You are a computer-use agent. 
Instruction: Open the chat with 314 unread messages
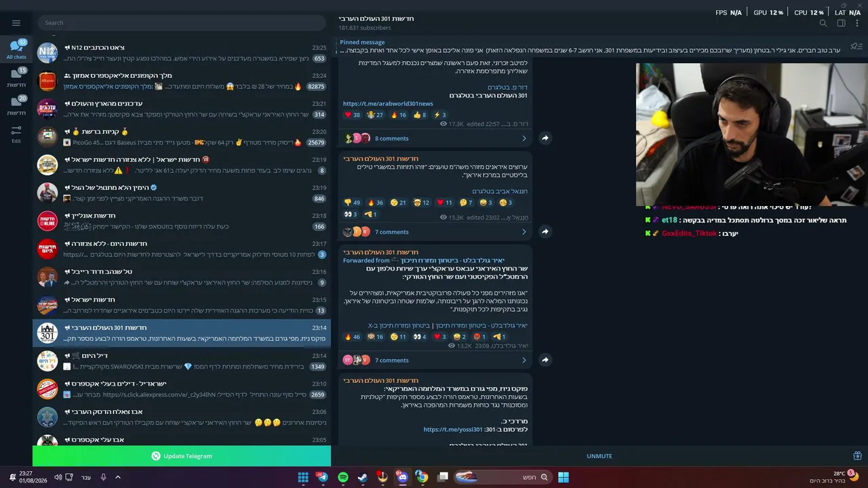pyautogui.click(x=182, y=109)
